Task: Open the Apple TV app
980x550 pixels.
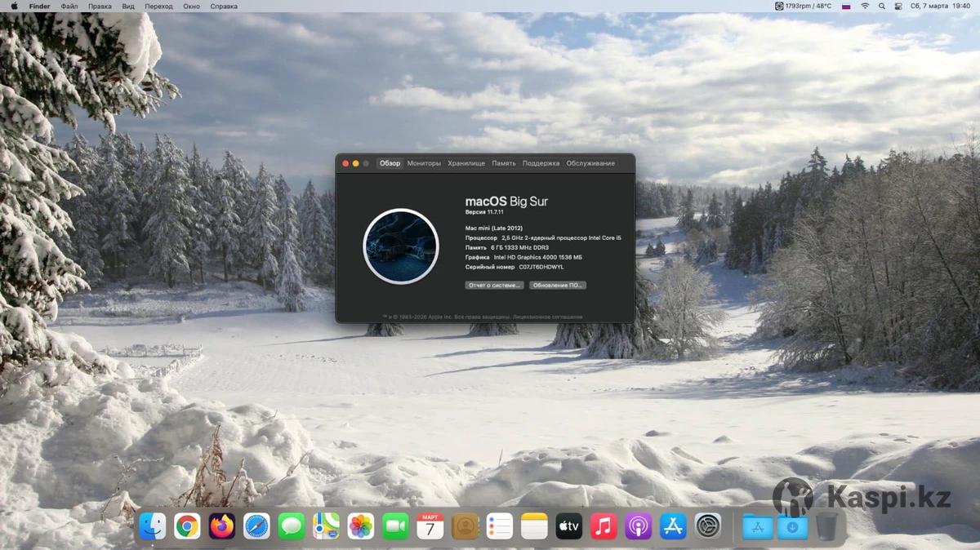Action: (x=568, y=526)
